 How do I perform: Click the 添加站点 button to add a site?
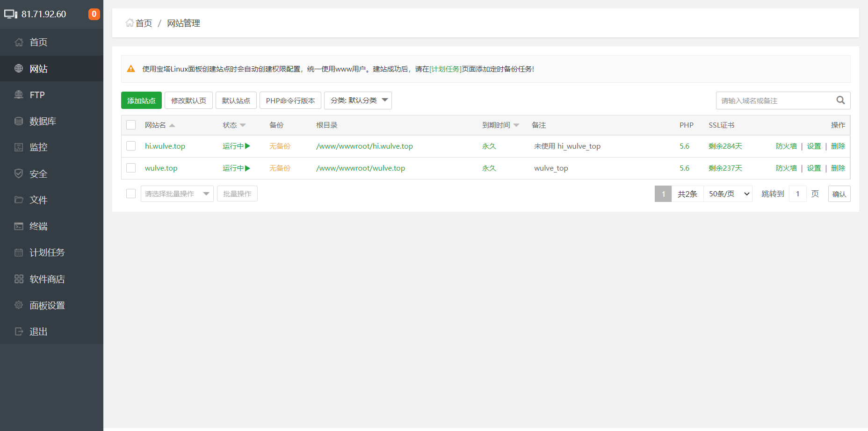coord(141,100)
